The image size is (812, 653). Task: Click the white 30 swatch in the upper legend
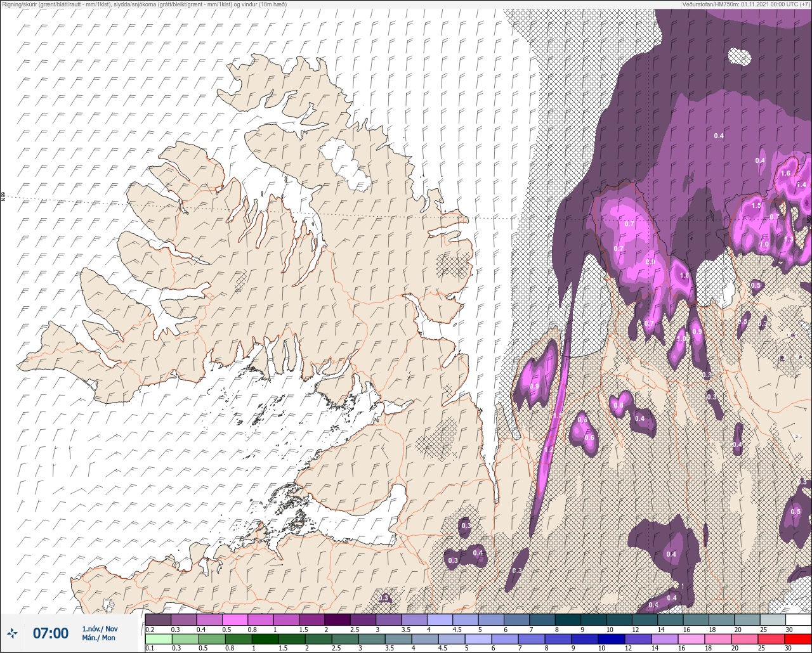(798, 619)
